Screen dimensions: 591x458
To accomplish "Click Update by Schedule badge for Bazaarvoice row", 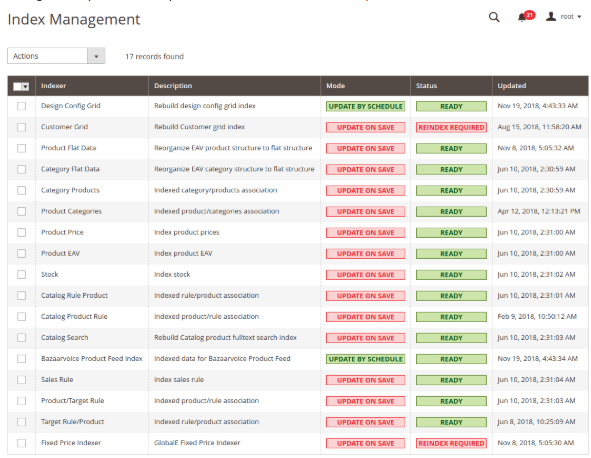I will tap(365, 359).
